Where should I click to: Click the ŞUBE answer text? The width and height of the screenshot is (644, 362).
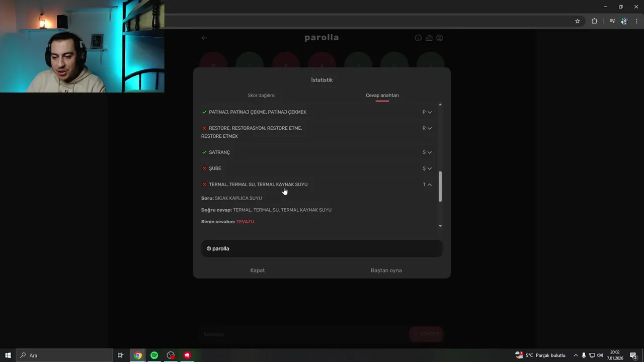point(215,168)
